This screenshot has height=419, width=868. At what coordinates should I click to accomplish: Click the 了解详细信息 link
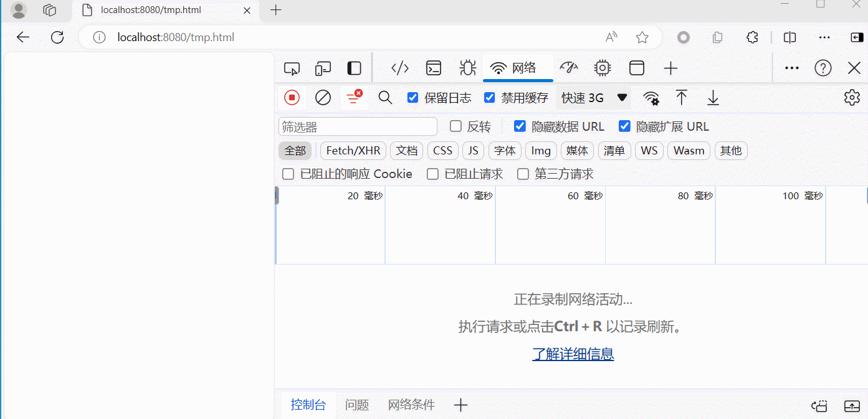tap(573, 354)
